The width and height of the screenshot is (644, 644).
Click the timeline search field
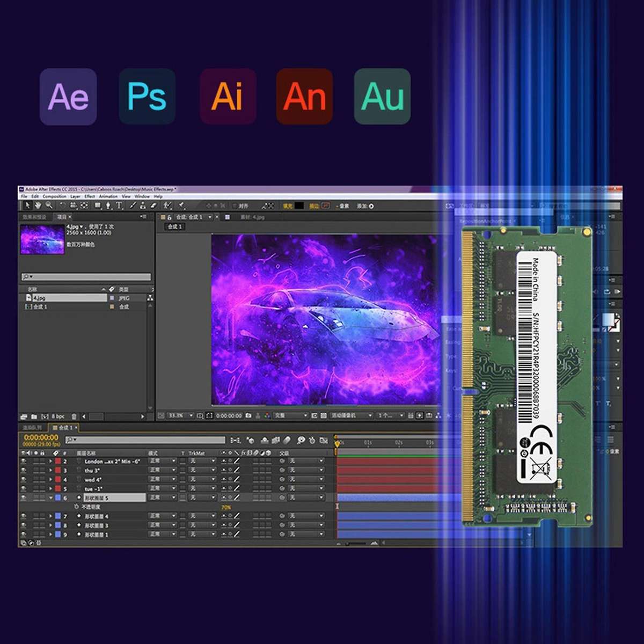(x=145, y=440)
